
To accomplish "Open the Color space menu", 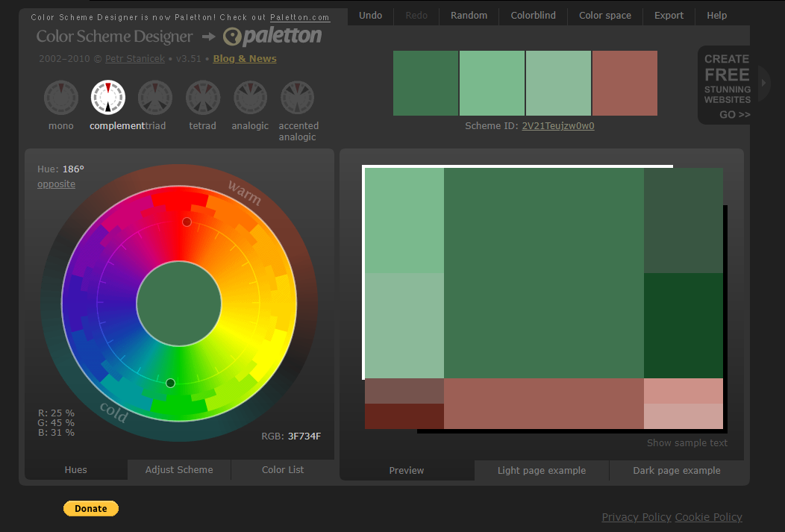I will point(605,16).
